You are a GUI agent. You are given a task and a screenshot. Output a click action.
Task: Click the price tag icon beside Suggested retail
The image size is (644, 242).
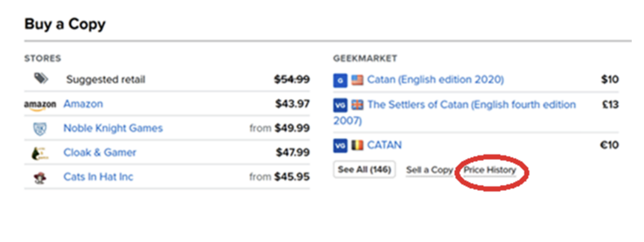[40, 79]
